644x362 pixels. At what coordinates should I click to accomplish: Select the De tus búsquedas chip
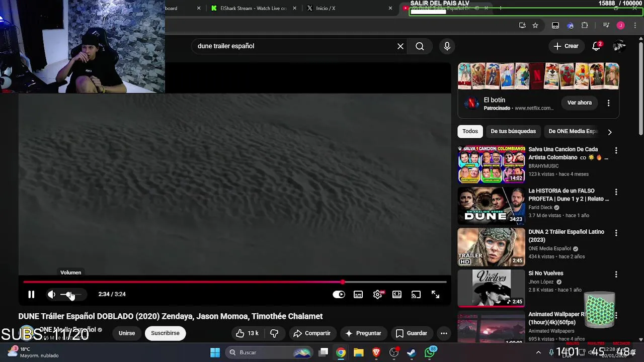click(513, 131)
